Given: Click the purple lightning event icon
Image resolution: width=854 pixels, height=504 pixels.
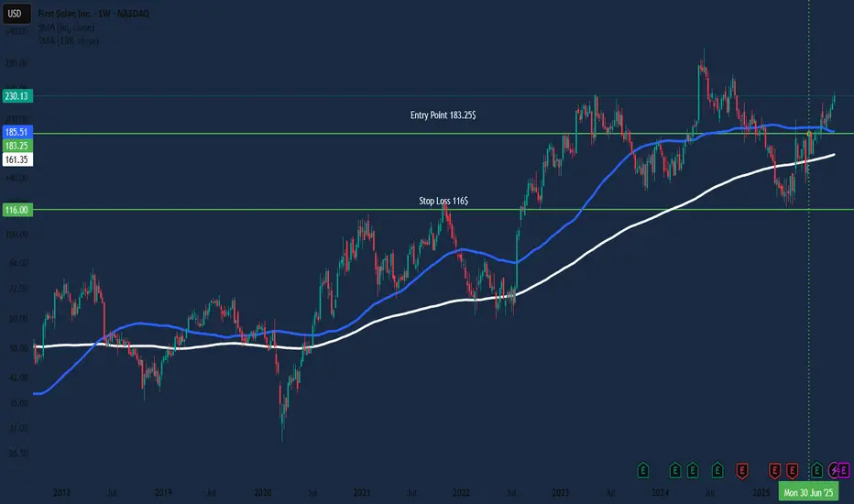Looking at the screenshot, I should 835,470.
